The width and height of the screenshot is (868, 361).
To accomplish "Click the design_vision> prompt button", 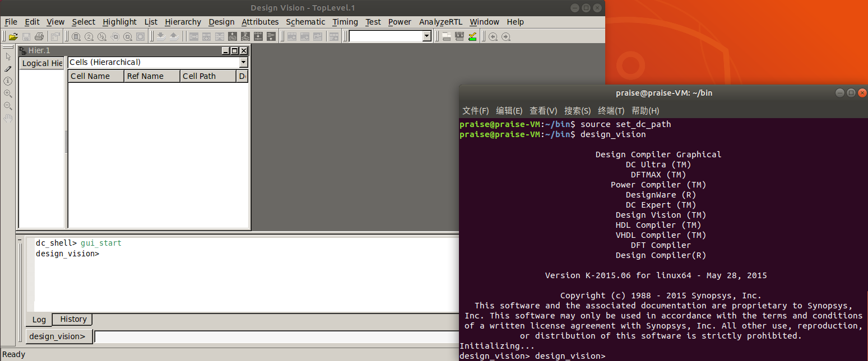I will click(x=59, y=336).
